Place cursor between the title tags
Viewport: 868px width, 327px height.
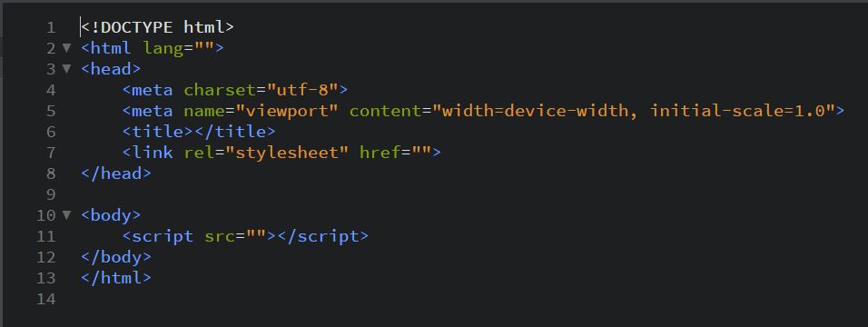[193, 132]
